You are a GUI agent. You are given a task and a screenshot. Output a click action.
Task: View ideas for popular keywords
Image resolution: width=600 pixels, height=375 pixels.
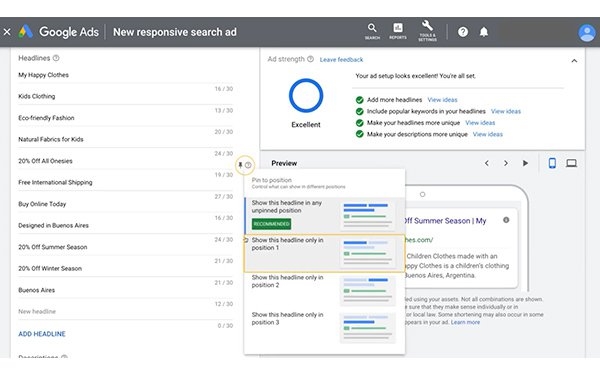pyautogui.click(x=506, y=111)
